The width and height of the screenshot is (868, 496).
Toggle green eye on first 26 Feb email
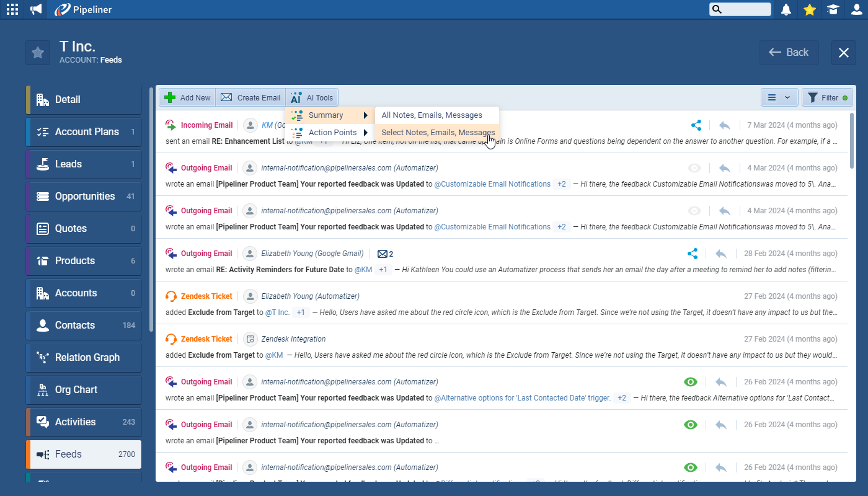pos(690,382)
